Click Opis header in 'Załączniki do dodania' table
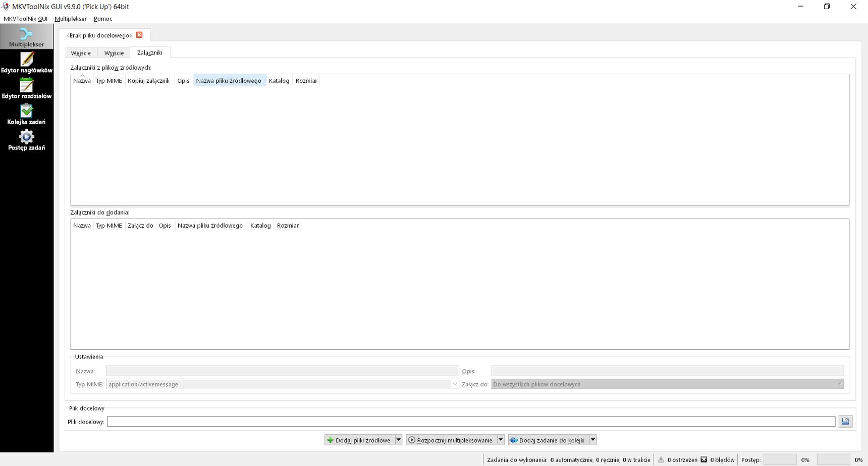 (x=165, y=226)
